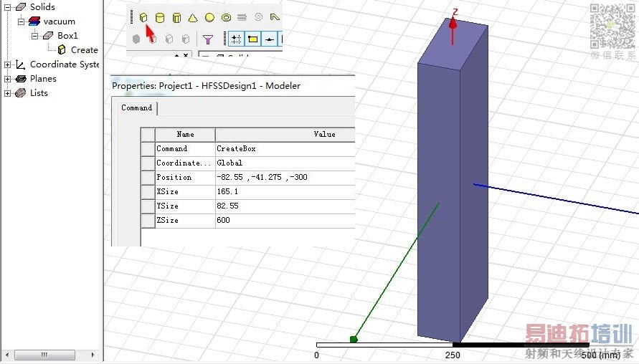Click the ZSize name cell
The width and height of the screenshot is (639, 364).
(186, 220)
